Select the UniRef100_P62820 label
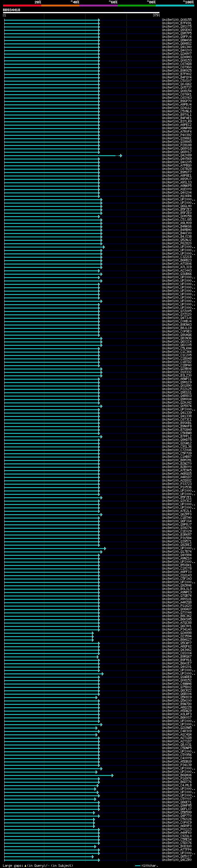The image size is (197, 868). (x=177, y=243)
